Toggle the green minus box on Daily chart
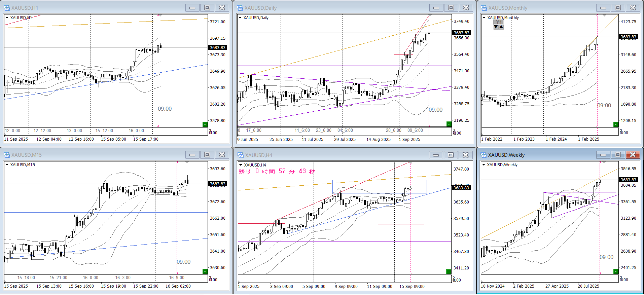The image size is (644, 295). click(x=449, y=124)
